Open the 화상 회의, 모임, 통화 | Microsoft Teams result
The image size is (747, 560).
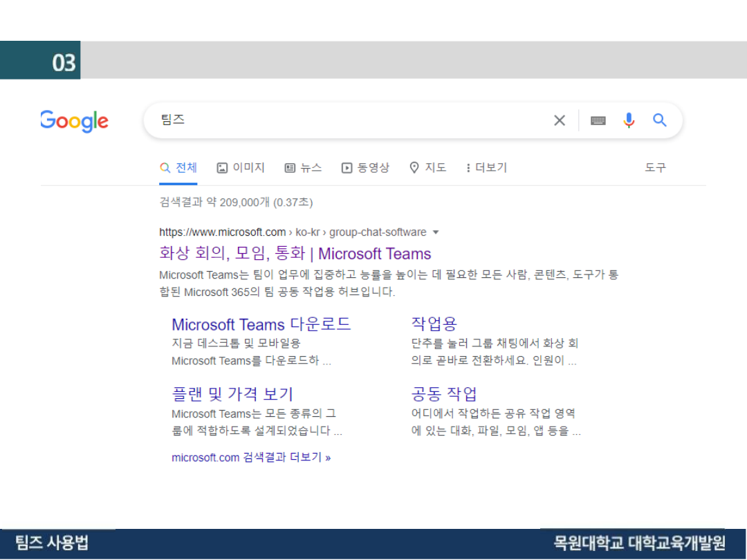[x=295, y=254]
